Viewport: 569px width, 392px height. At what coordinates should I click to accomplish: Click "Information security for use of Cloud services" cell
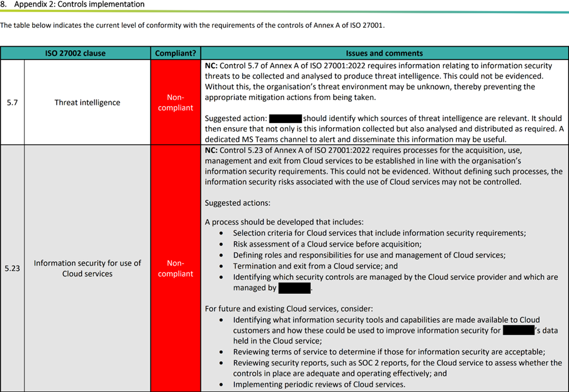87,268
